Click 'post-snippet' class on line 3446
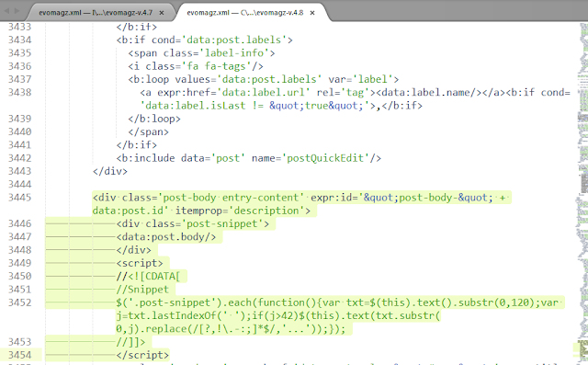 pos(222,223)
